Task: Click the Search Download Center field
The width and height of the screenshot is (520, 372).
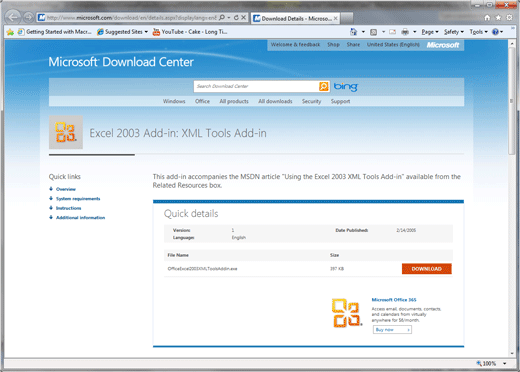Action: [x=256, y=86]
